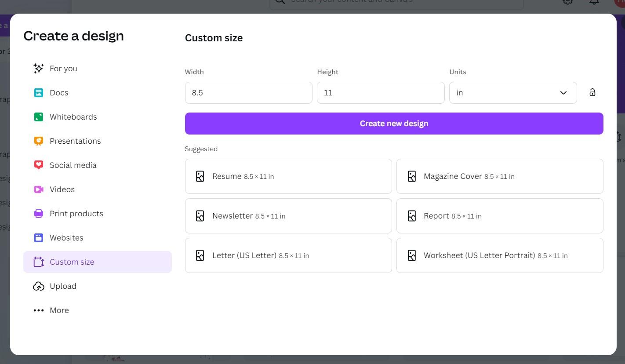The image size is (625, 364).
Task: Open the For you category
Action: point(98,69)
